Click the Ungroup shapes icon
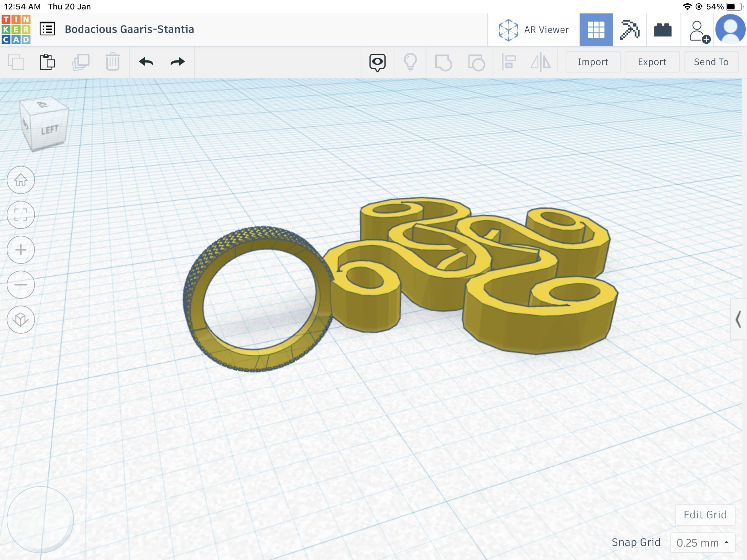Screen dimensions: 747x560 (x=476, y=62)
